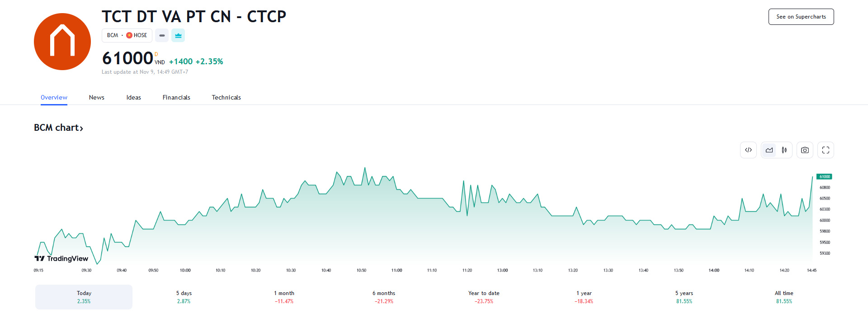This screenshot has height=319, width=868.
Task: Select the 5 days time range
Action: pyautogui.click(x=184, y=297)
